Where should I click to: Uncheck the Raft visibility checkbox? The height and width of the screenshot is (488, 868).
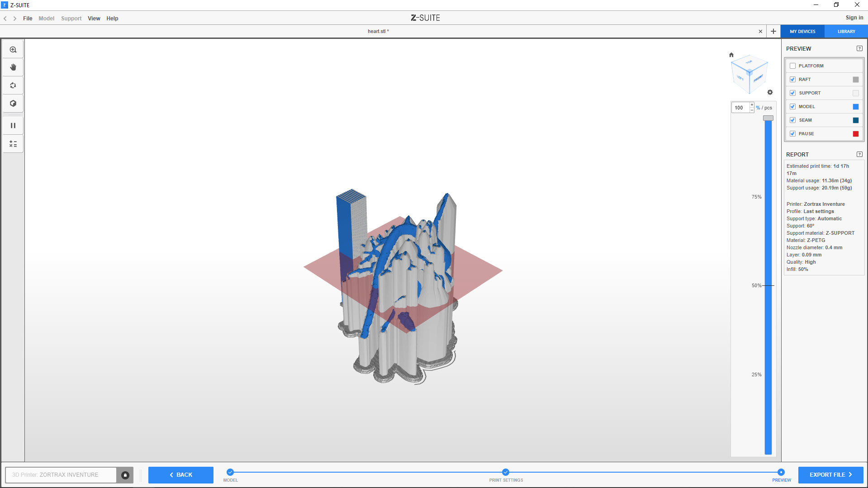(792, 80)
